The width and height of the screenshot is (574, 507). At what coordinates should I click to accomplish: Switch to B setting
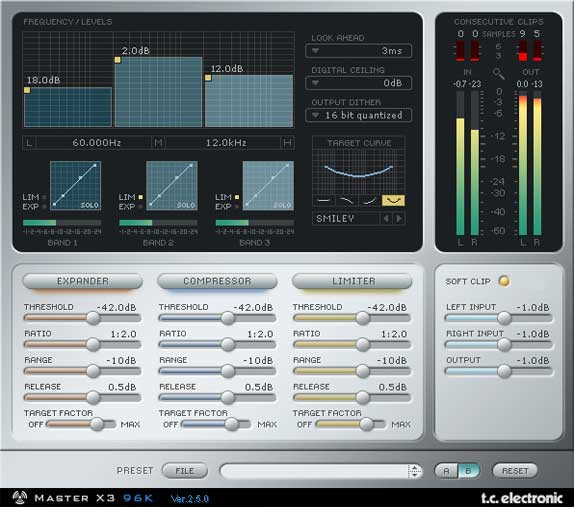coord(469,471)
